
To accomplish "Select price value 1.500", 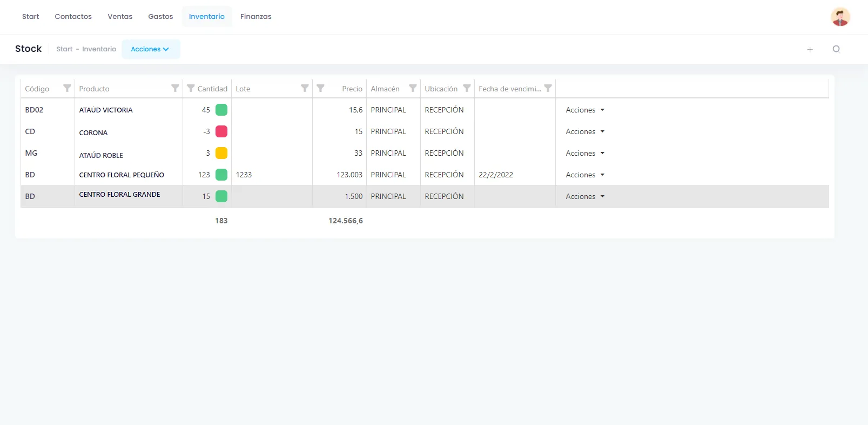I will point(354,196).
